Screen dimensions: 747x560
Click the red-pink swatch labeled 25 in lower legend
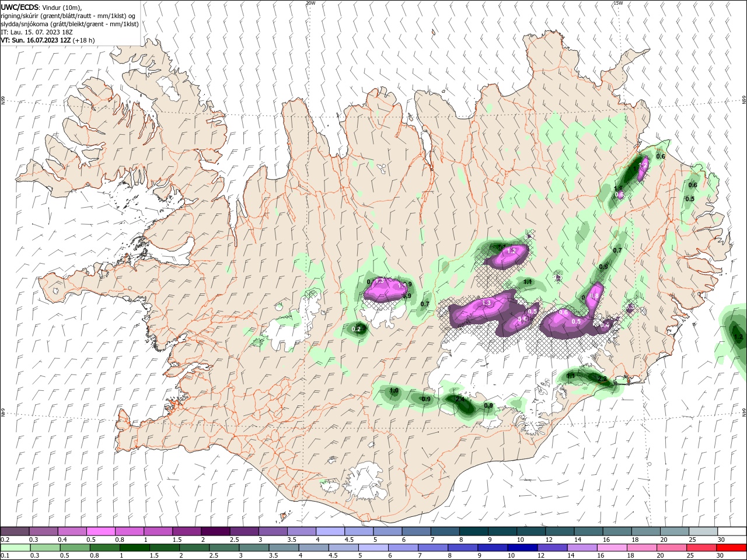tap(700, 548)
